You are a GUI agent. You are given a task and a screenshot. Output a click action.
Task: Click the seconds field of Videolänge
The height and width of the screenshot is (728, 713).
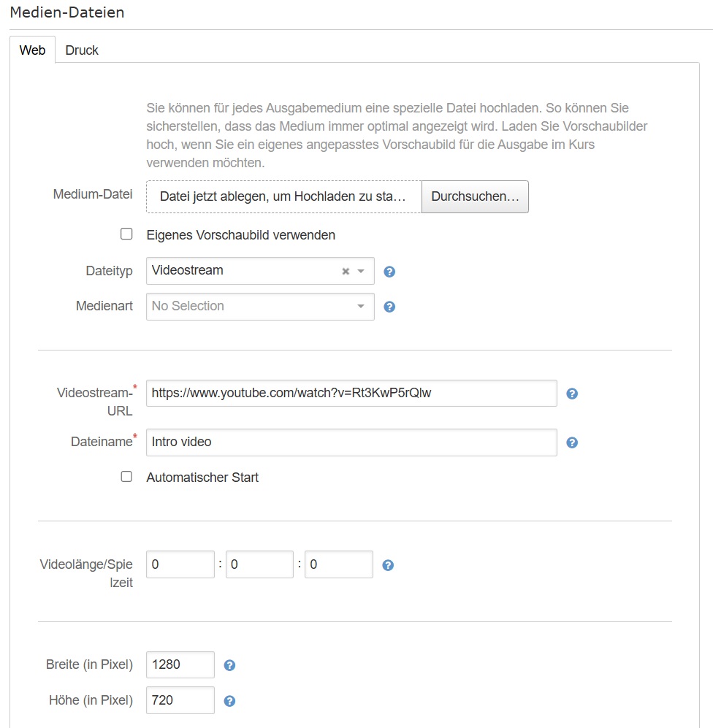(339, 564)
